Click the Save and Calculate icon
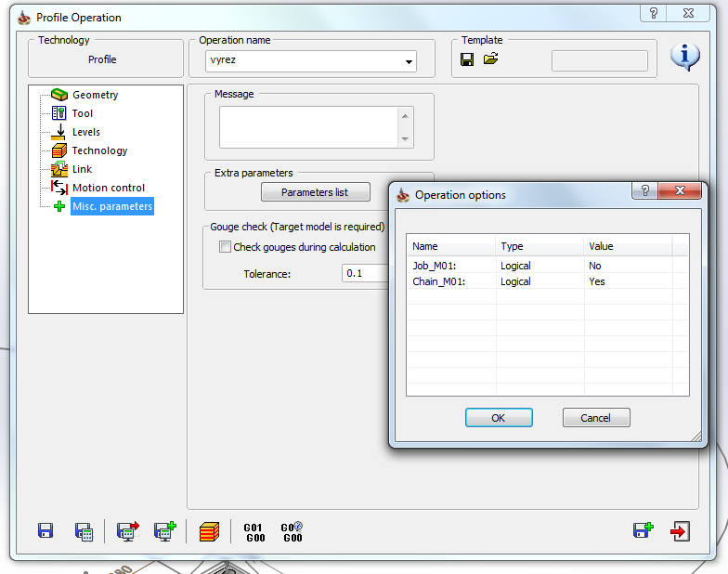 (x=84, y=531)
